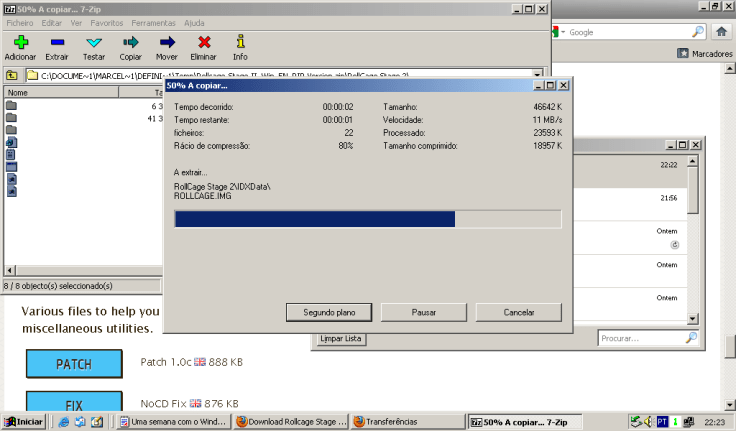Pause the extraction with Pausar
Image resolution: width=736 pixels, height=431 pixels.
point(424,312)
